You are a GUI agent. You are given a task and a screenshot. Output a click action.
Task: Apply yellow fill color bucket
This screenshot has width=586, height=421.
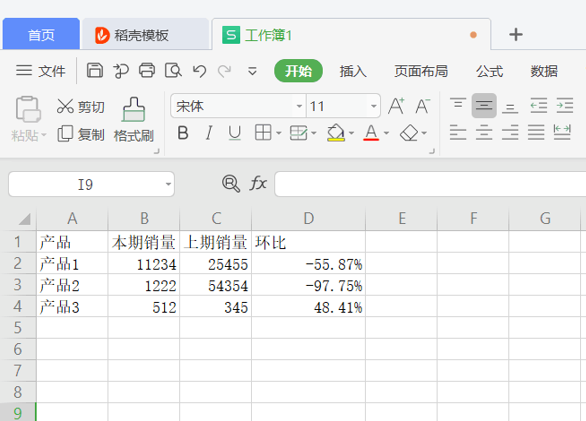tap(336, 133)
